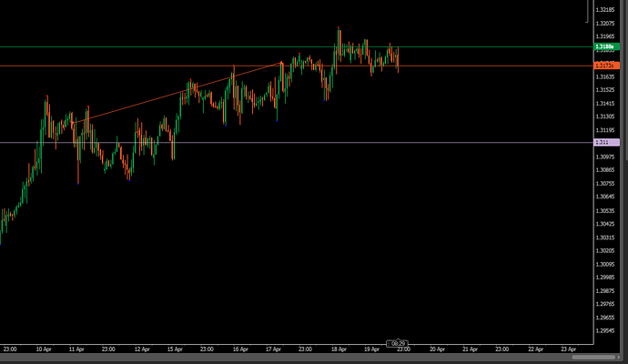Click the 1.30975 price axis value

[605, 157]
